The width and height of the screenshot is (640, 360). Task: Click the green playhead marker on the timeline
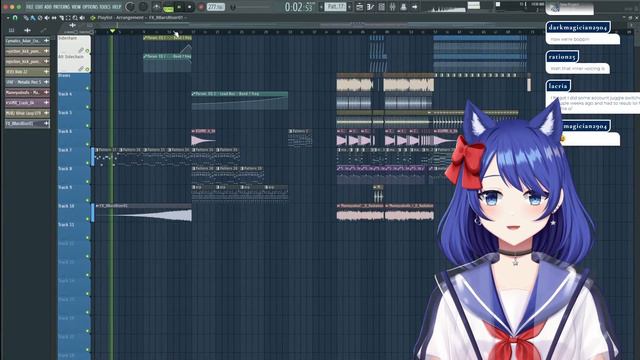pos(113,31)
